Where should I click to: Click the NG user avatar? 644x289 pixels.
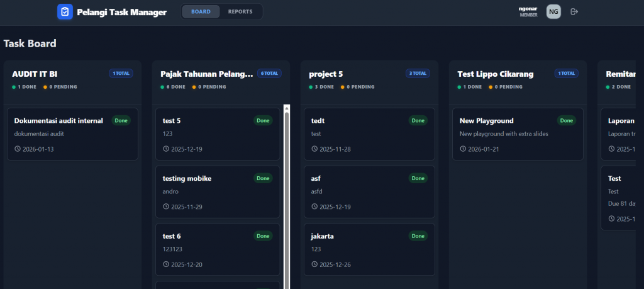coord(553,11)
